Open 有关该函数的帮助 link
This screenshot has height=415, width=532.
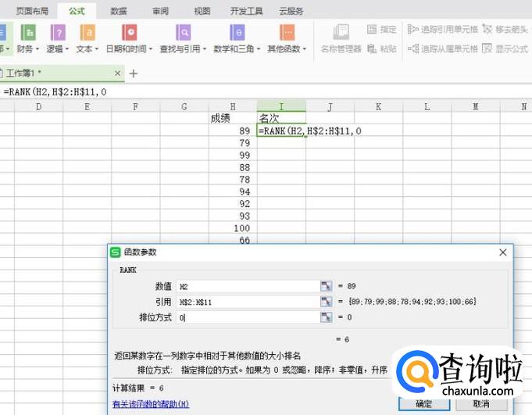151,404
